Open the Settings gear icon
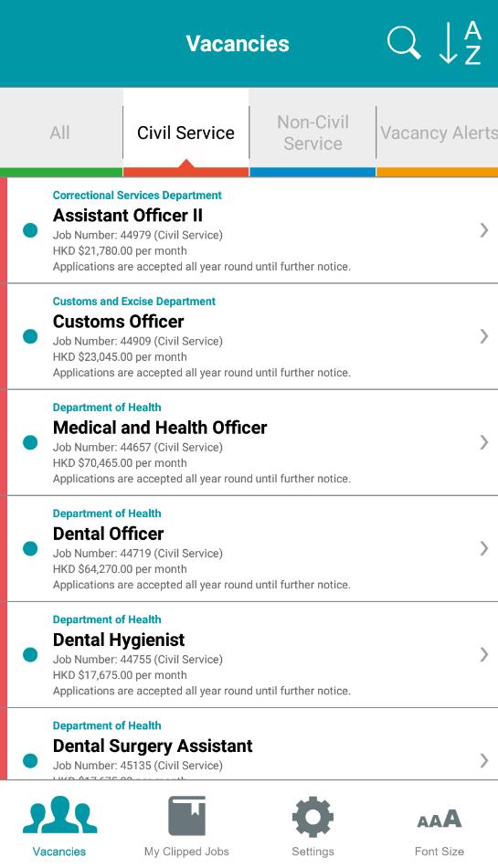 pyautogui.click(x=313, y=817)
